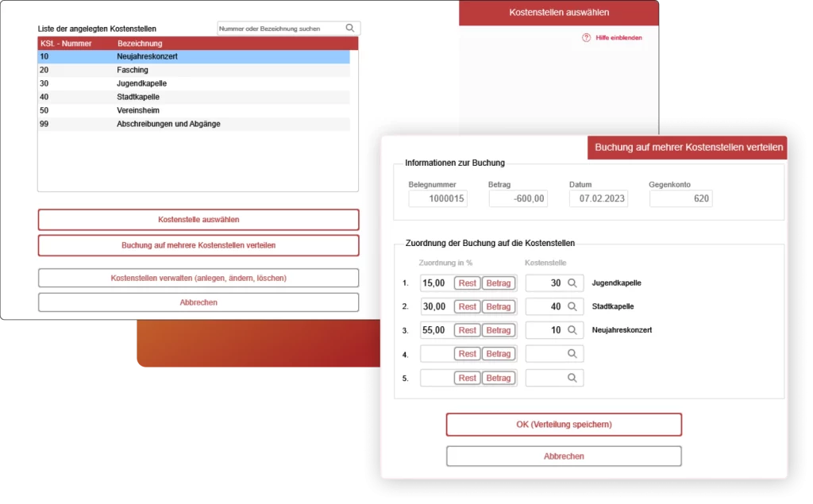Open cost center lookup for row 5
The image size is (813, 504).
tap(572, 378)
